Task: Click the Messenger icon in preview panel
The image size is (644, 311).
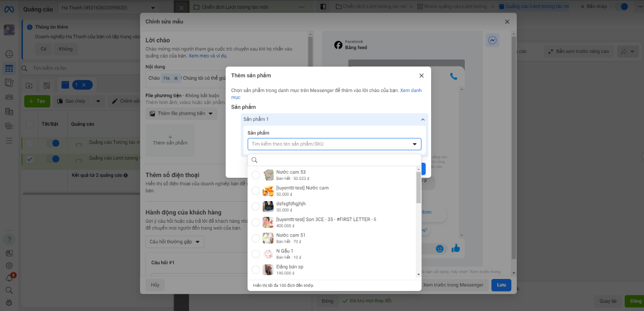Action: point(493,40)
